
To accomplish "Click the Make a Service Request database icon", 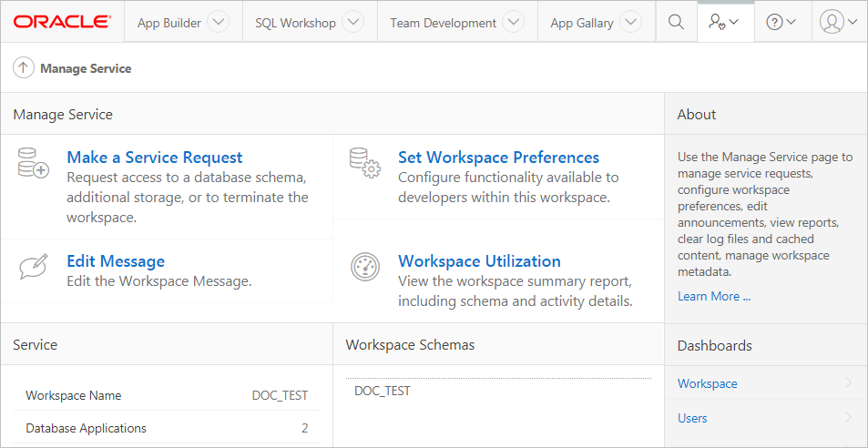I will 34,164.
